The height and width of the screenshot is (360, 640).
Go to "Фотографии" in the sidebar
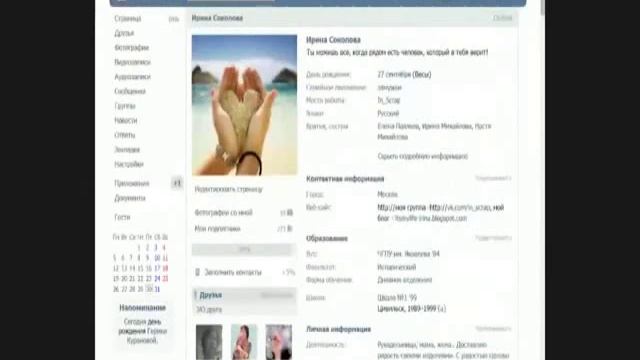pyautogui.click(x=131, y=48)
